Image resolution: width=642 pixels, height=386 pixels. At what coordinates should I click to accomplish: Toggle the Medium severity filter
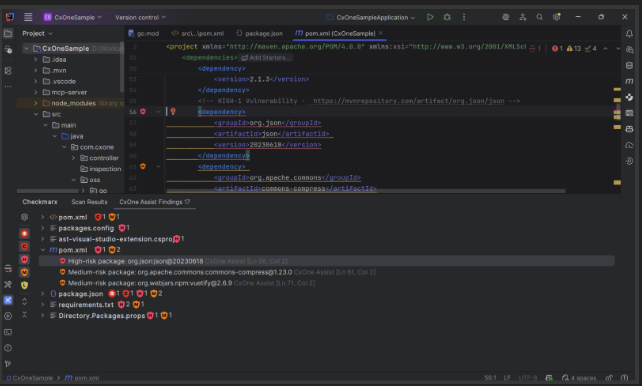point(25,272)
